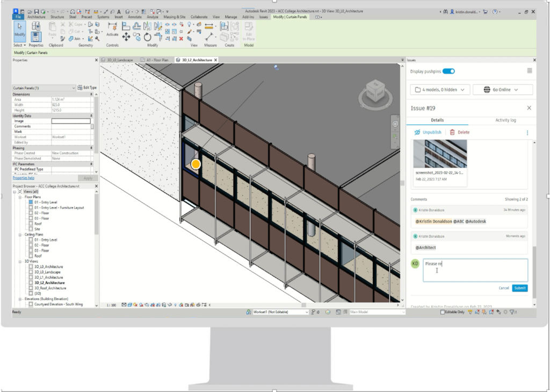550x392 pixels.
Task: Check the Editable Only checkbox
Action: (443, 312)
